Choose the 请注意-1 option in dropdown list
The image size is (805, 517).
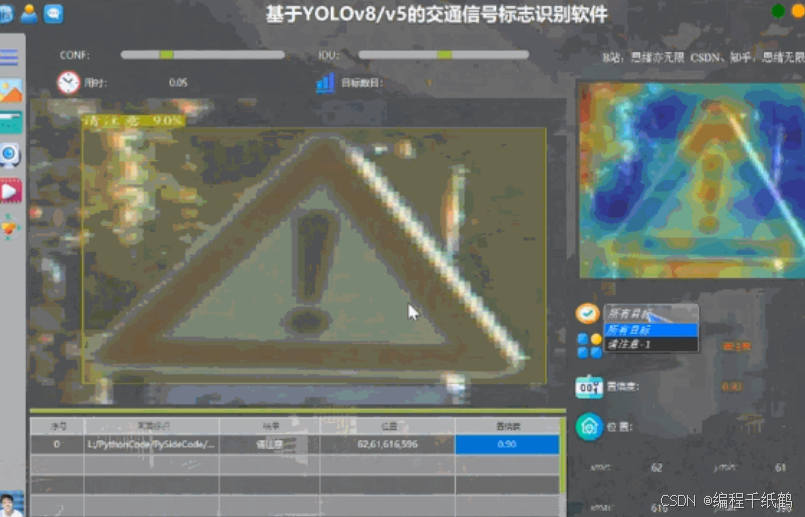pyautogui.click(x=650, y=344)
